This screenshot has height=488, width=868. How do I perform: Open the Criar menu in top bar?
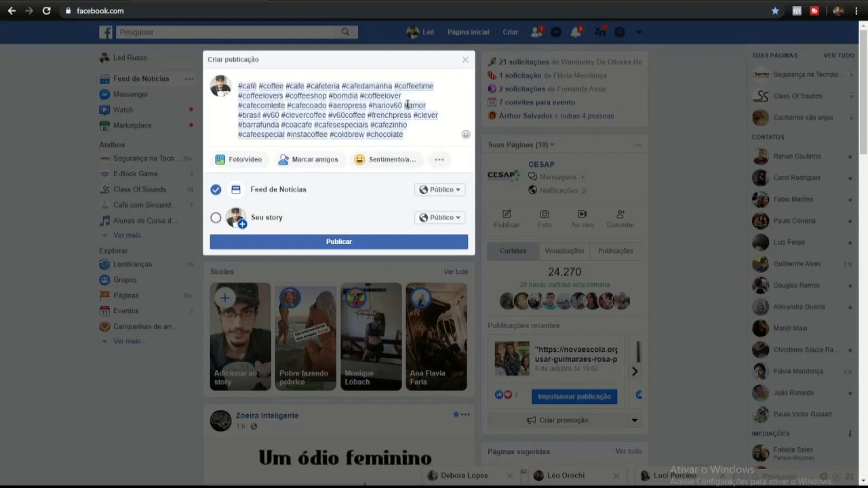point(510,32)
